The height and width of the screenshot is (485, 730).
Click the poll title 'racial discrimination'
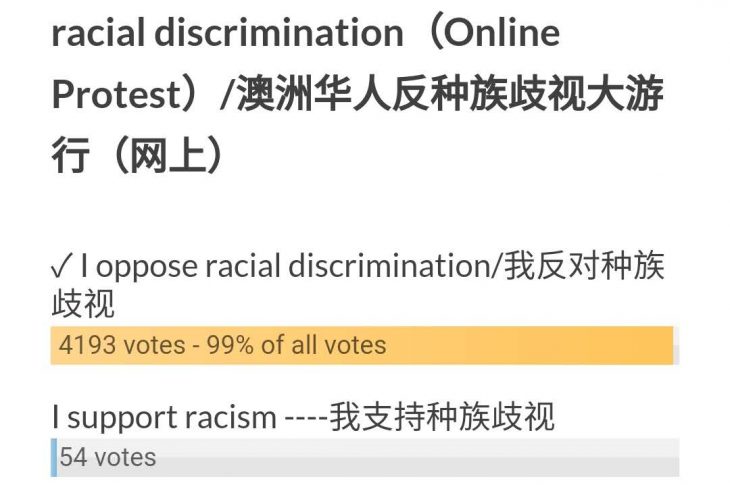pos(226,33)
